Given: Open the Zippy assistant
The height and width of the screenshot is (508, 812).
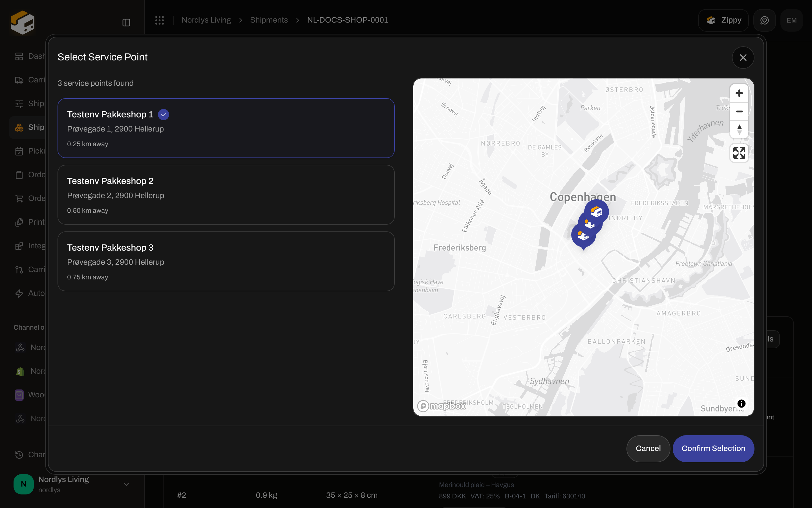Looking at the screenshot, I should 723,21.
